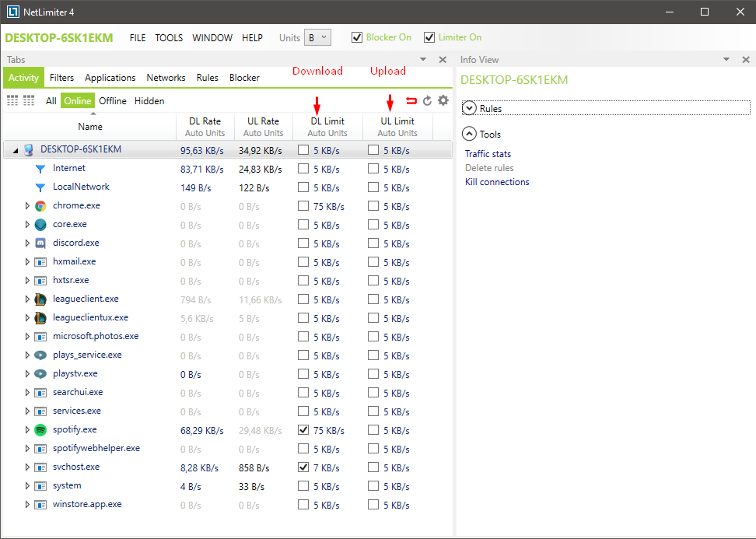756x539 pixels.
Task: Open the Units dropdown
Action: point(317,37)
